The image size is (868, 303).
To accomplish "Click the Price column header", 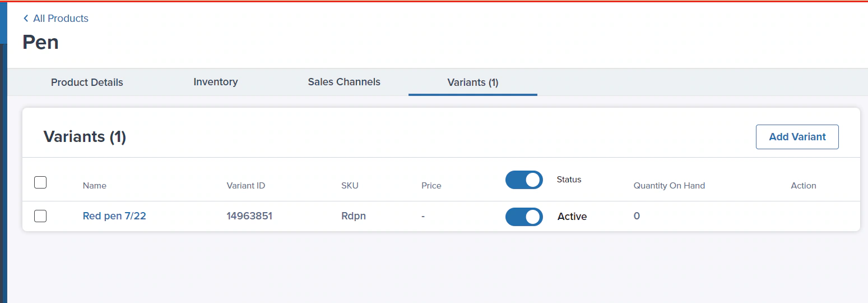I will point(431,186).
